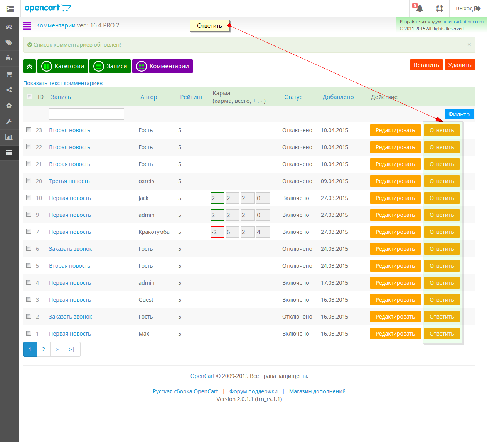This screenshot has height=448, width=487.
Task: Click the red Удалить button
Action: coord(460,65)
